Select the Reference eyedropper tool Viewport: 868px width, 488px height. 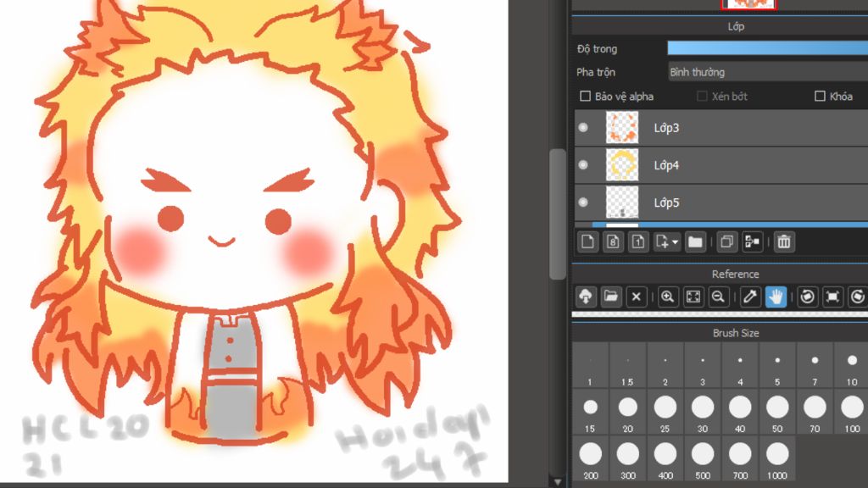(x=750, y=297)
